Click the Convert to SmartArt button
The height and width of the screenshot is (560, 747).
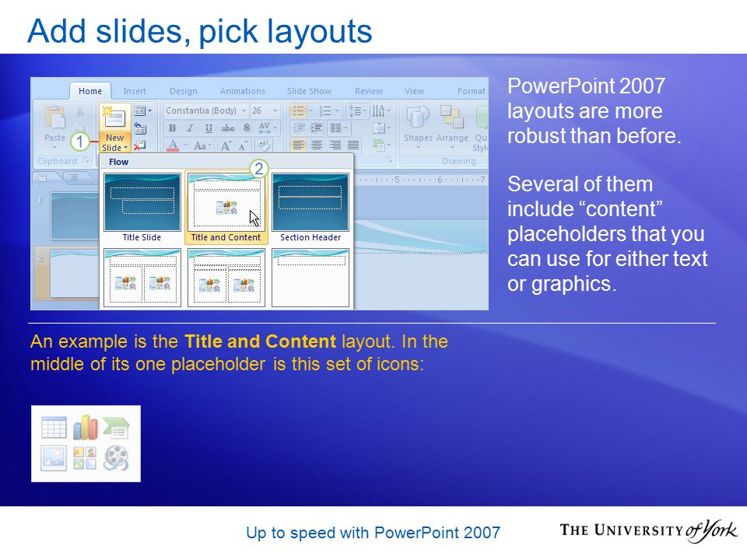coord(381,145)
